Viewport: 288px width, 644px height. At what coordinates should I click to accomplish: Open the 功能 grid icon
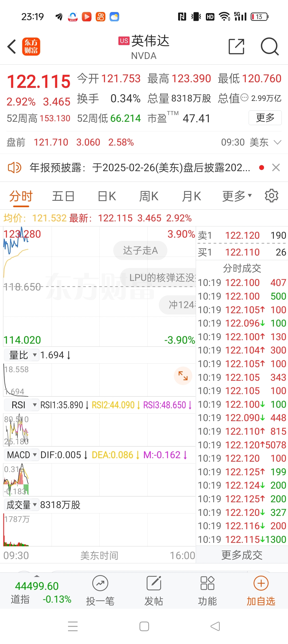[x=207, y=583]
